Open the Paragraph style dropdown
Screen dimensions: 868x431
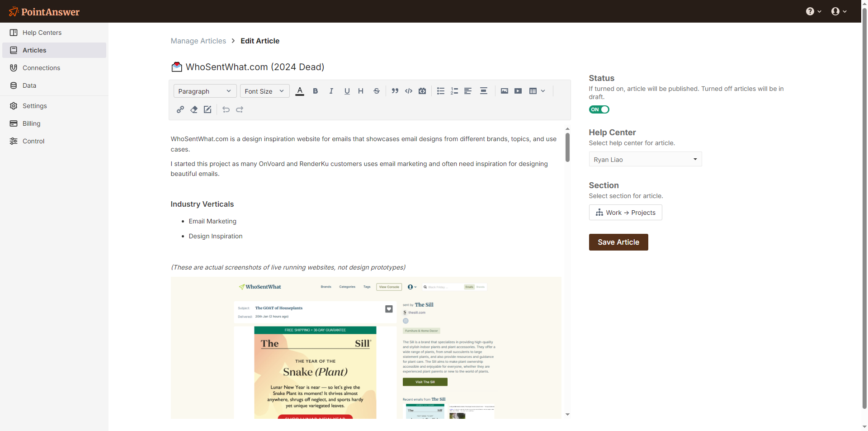205,91
